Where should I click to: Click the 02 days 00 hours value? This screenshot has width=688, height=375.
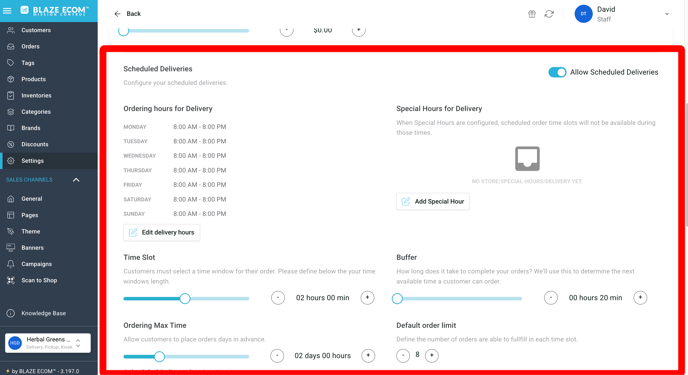pyautogui.click(x=322, y=356)
